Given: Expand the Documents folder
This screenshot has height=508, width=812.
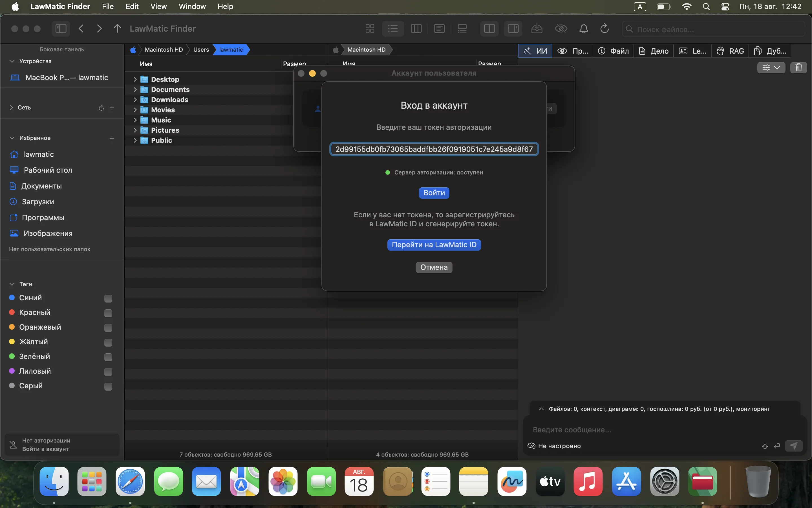Looking at the screenshot, I should pyautogui.click(x=135, y=89).
